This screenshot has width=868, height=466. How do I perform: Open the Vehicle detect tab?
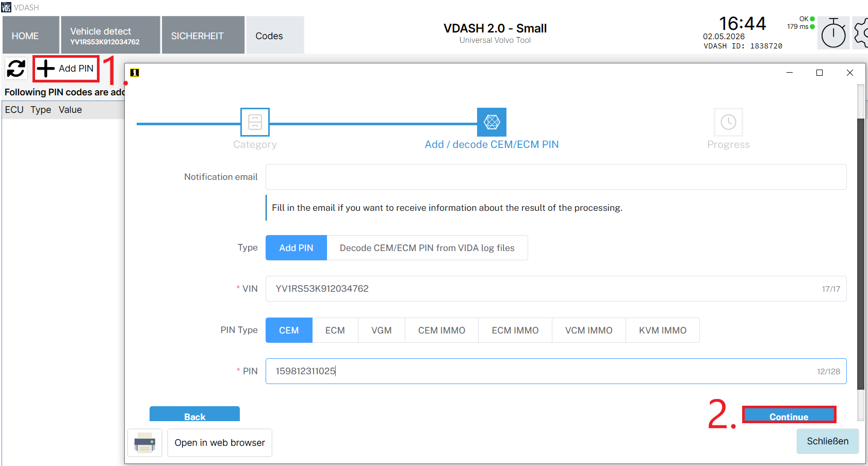click(x=110, y=35)
